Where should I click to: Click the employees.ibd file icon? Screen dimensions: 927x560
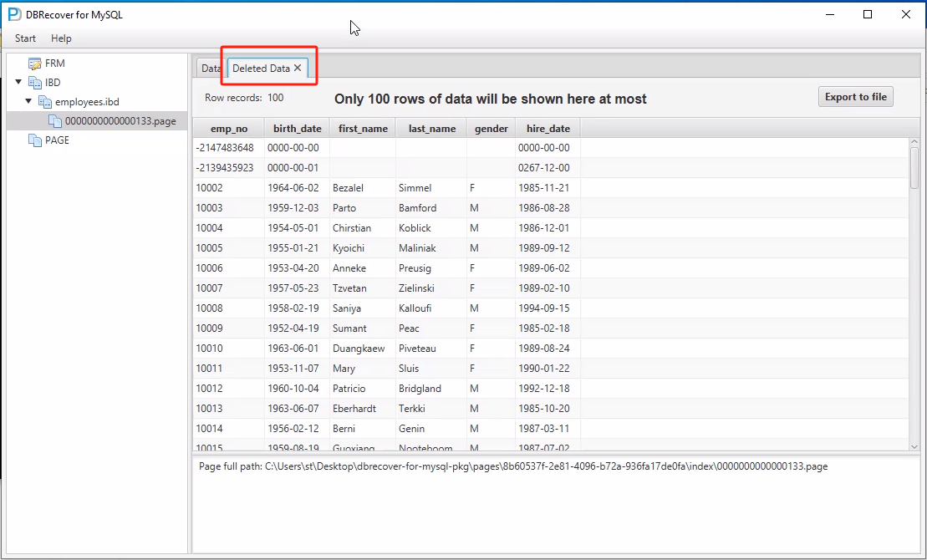(x=44, y=102)
